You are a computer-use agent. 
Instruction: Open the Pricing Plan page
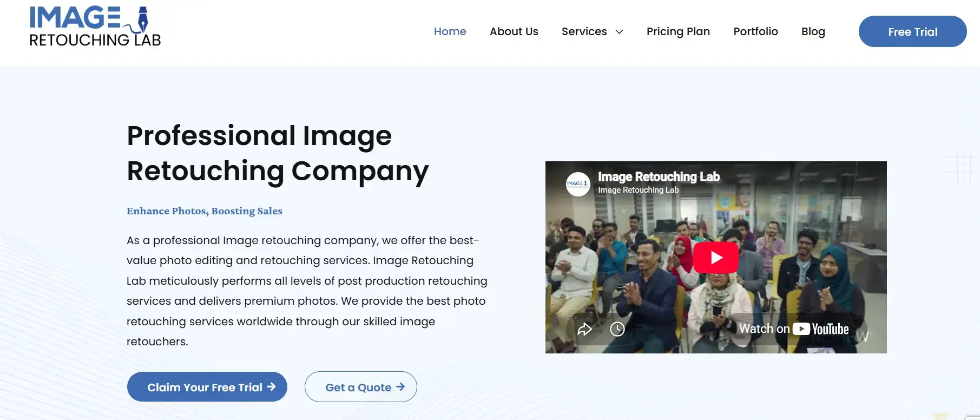click(x=678, y=31)
